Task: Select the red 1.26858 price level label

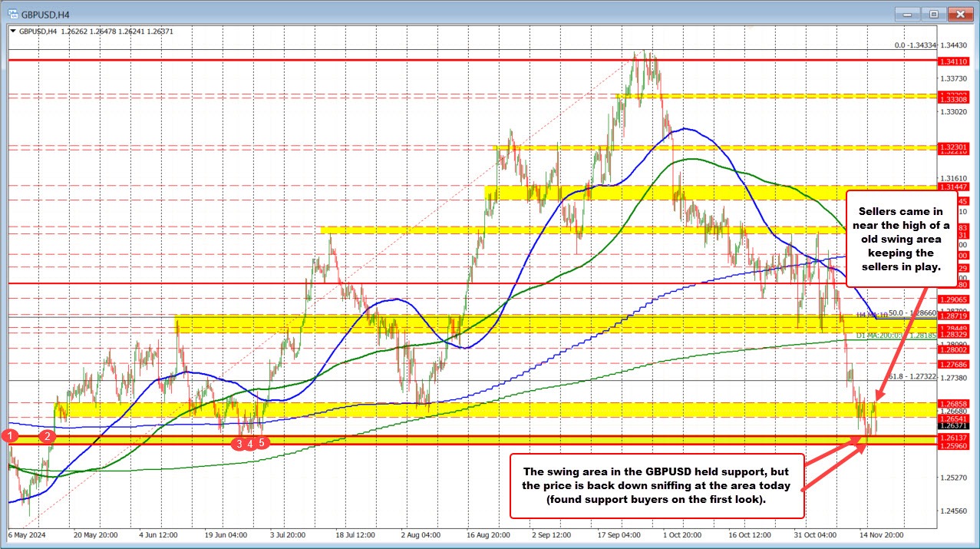Action: click(x=952, y=403)
